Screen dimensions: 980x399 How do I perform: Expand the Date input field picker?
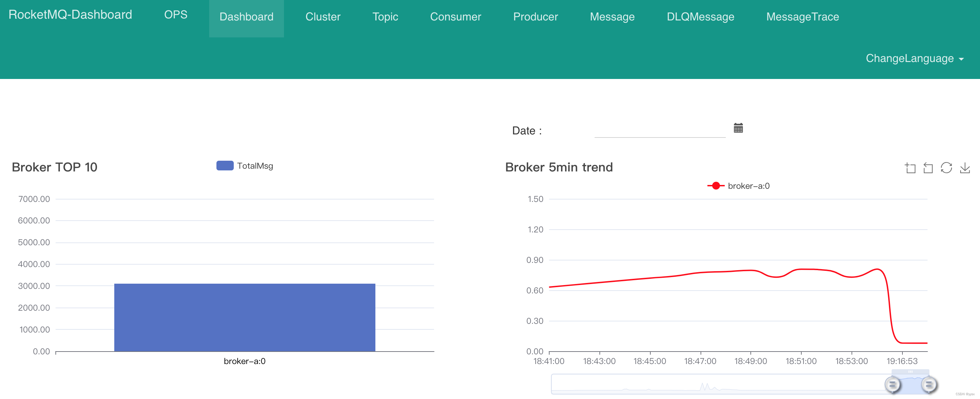739,128
